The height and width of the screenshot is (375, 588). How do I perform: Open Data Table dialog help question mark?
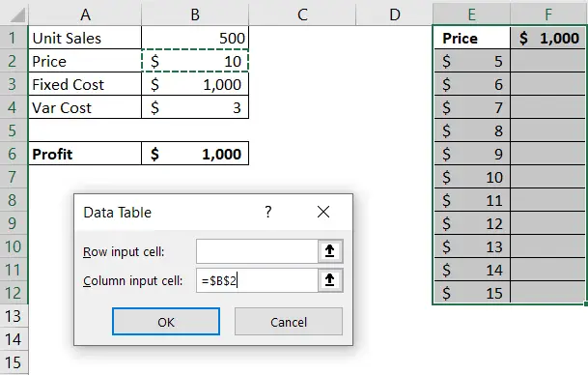point(267,212)
